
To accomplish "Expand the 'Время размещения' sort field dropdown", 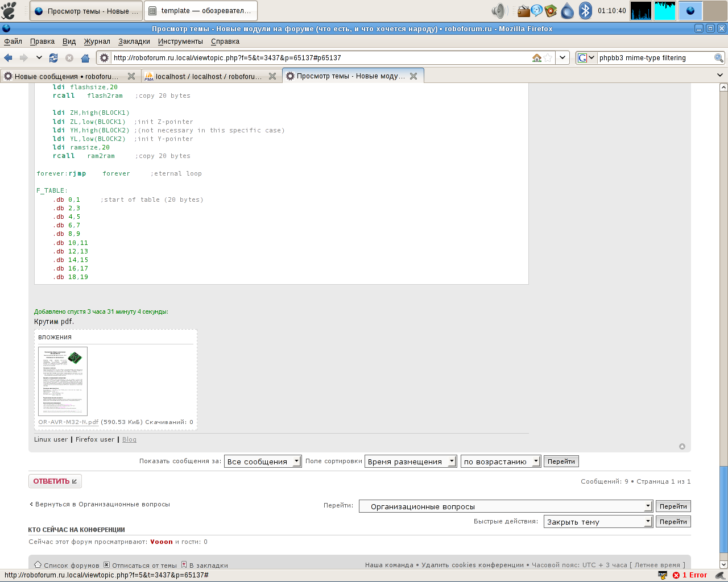I will click(411, 462).
